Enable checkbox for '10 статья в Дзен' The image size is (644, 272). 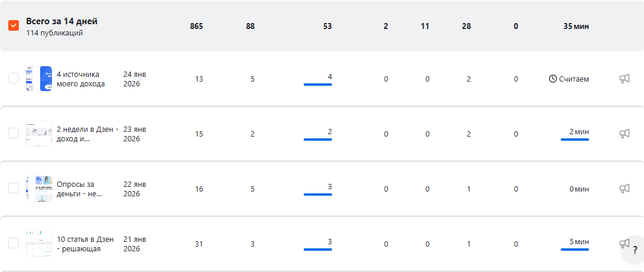coord(14,243)
